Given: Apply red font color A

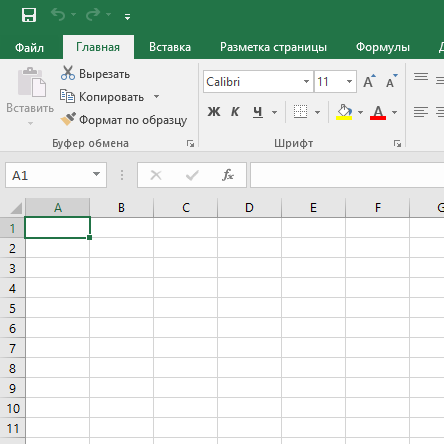Looking at the screenshot, I should pos(378,112).
